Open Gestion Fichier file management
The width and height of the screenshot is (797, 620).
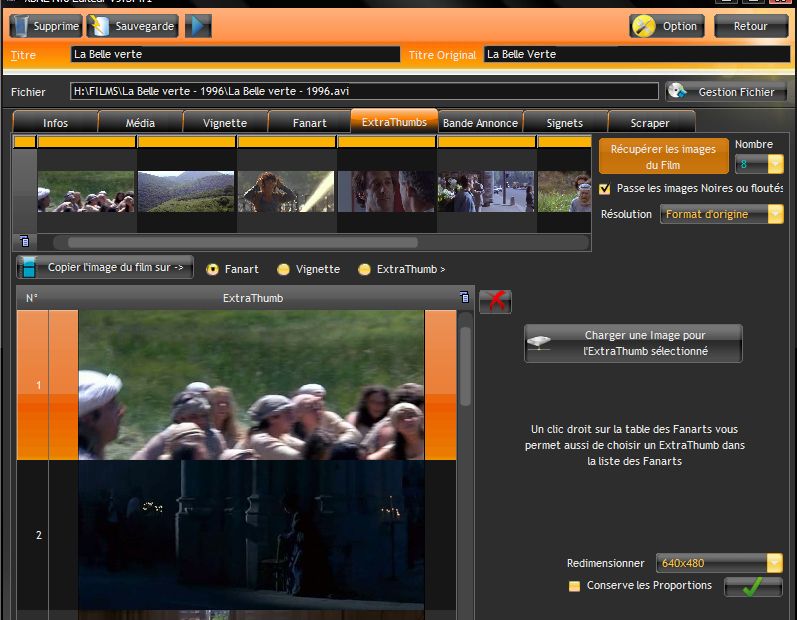[726, 91]
